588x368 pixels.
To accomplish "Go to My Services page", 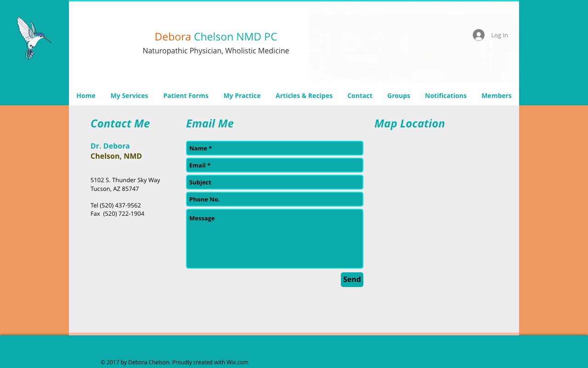I will [129, 96].
